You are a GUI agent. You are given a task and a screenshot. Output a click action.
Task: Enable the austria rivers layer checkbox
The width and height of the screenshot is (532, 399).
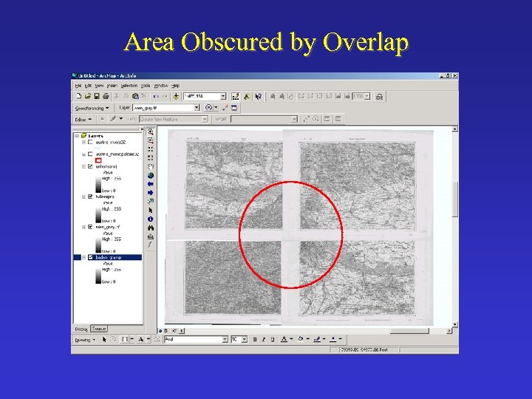point(90,142)
